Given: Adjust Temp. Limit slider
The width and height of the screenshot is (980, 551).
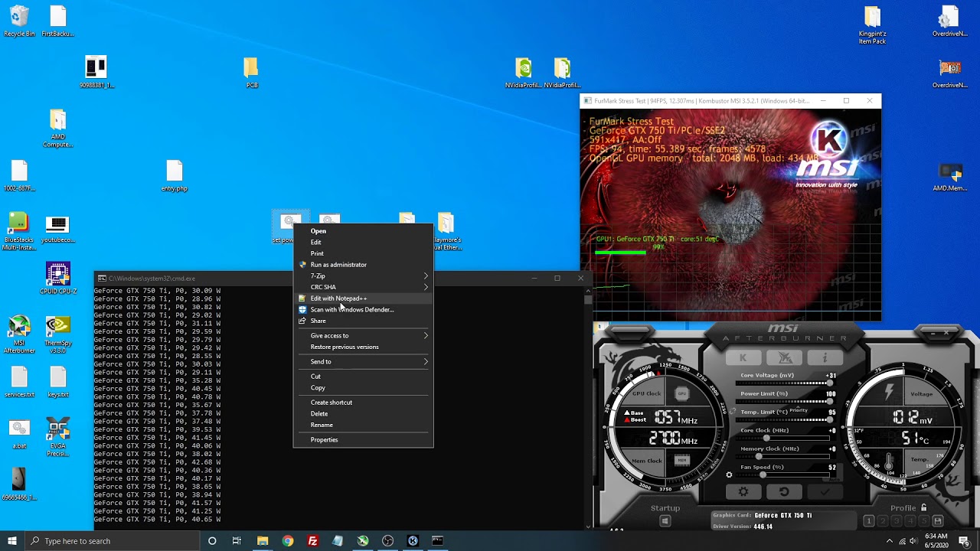Looking at the screenshot, I should pyautogui.click(x=785, y=419).
